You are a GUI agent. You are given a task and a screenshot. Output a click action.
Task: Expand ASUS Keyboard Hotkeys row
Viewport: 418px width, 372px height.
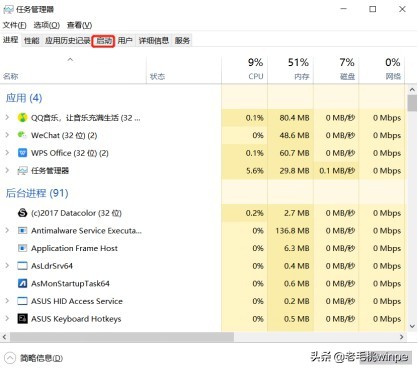(7, 319)
